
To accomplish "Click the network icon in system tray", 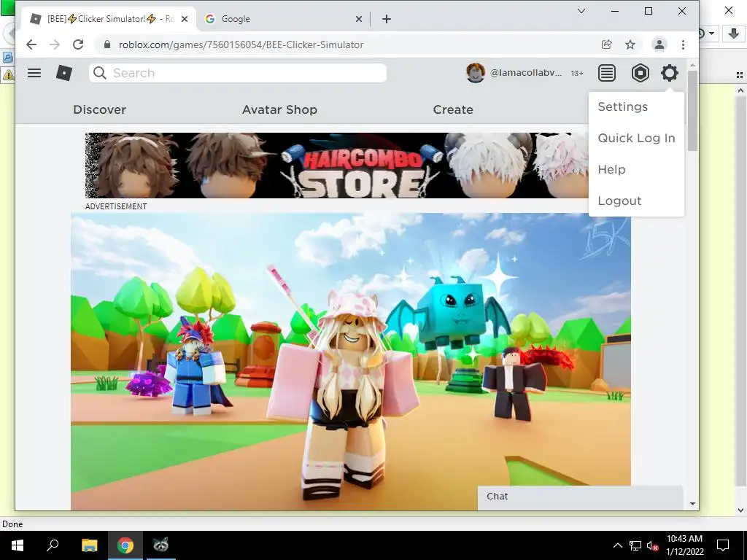I will (635, 545).
